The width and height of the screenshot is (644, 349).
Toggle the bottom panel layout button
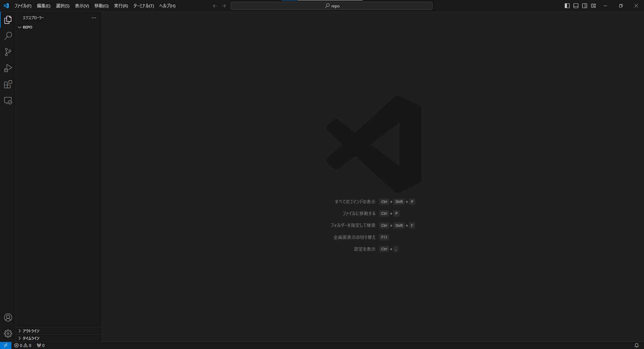(576, 6)
